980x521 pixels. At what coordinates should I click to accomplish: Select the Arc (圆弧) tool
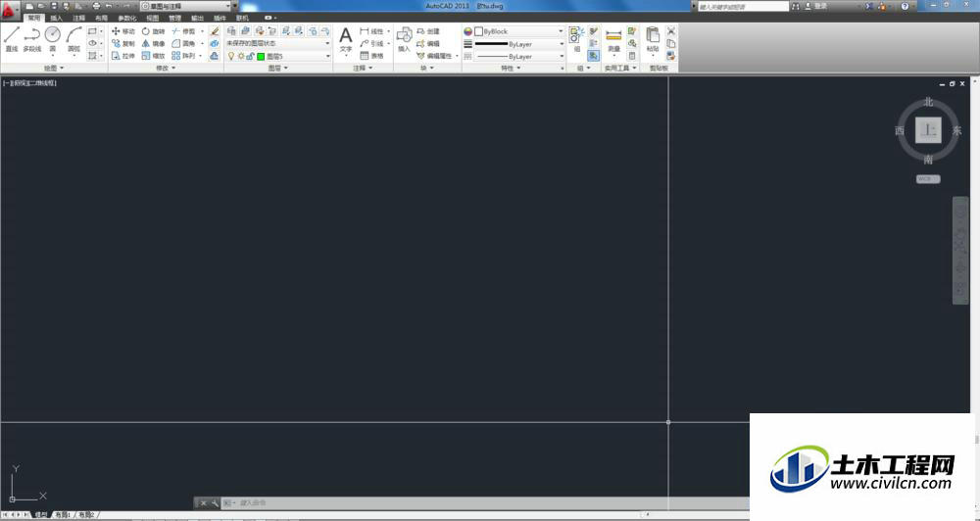coord(73,39)
